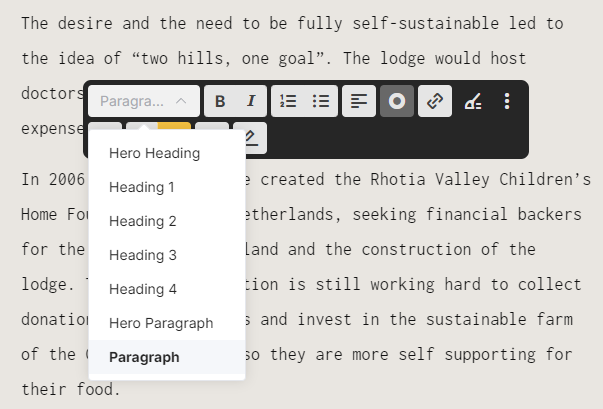Select the Hero Paragraph style option
Image resolution: width=603 pixels, height=409 pixels.
pos(161,323)
